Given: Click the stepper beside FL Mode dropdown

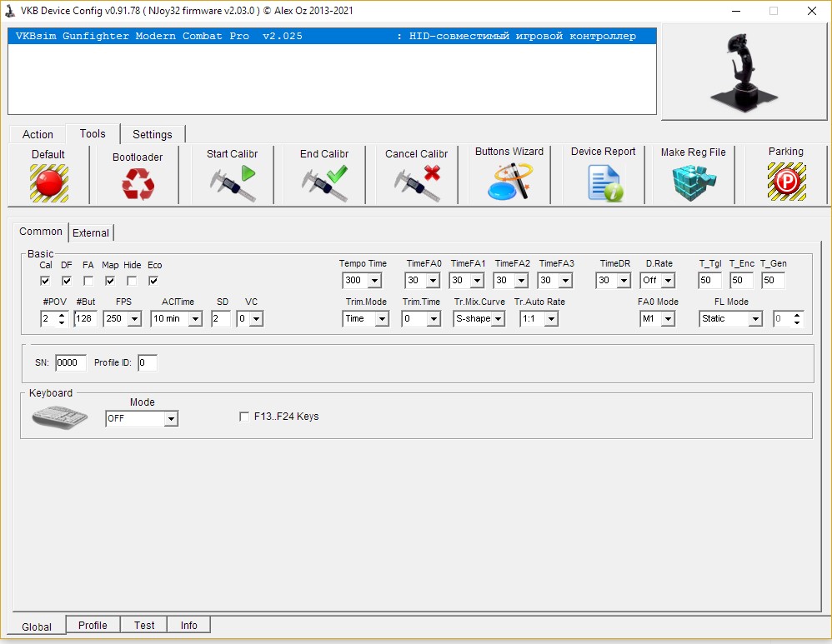Looking at the screenshot, I should [x=796, y=319].
